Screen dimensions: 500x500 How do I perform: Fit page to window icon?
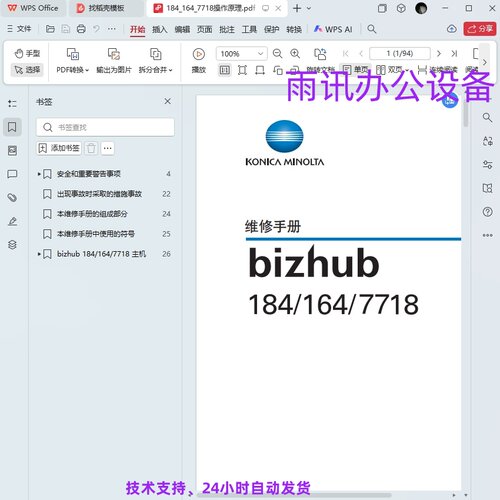[242, 70]
